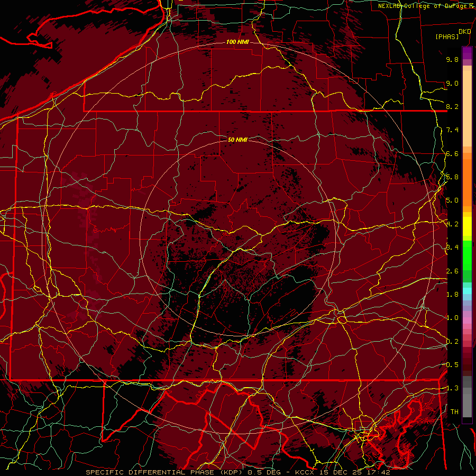Pick the yellow segment of the color bar

point(467,226)
